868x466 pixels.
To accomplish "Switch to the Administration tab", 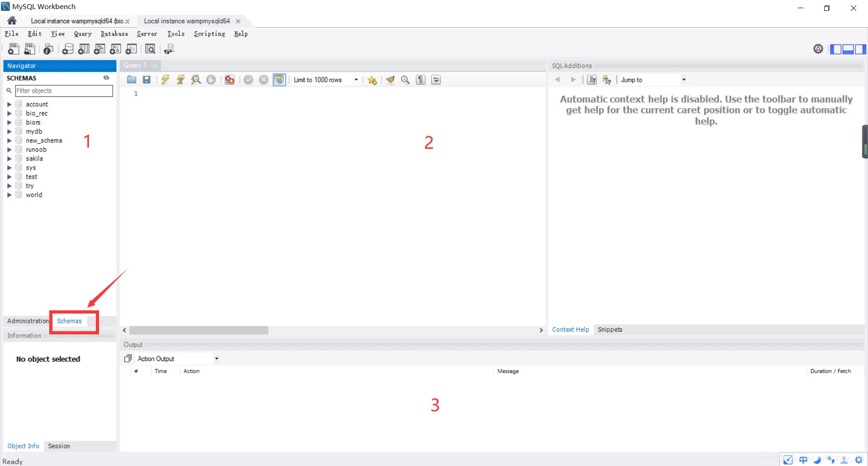I will click(28, 321).
